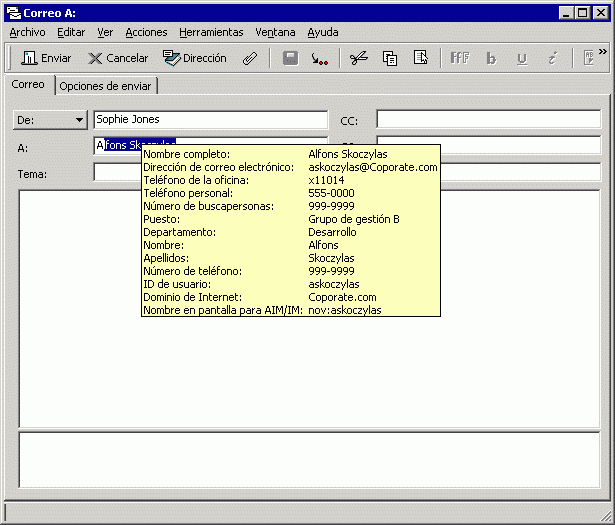Expand the toolbar overflow chevron
Viewport: 615px width, 525px height.
603,52
